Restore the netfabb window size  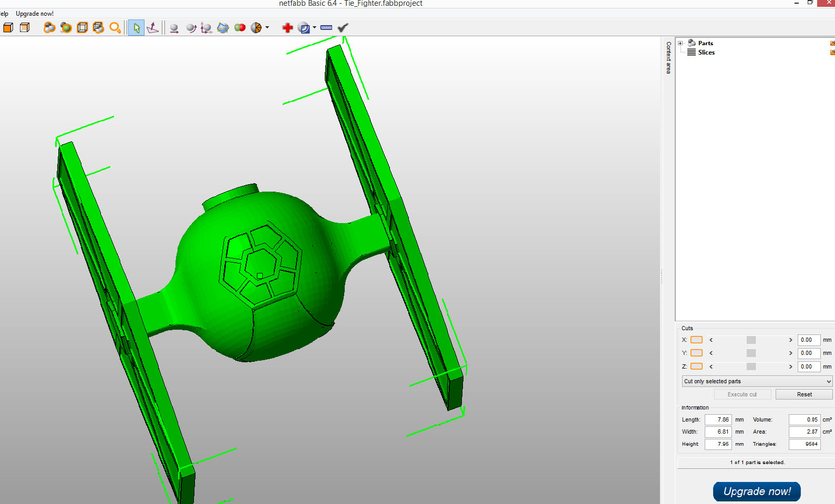pyautogui.click(x=810, y=3)
